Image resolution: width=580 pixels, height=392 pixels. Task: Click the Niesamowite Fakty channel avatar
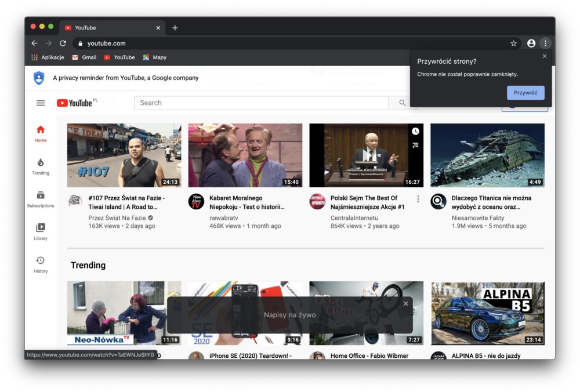[438, 202]
